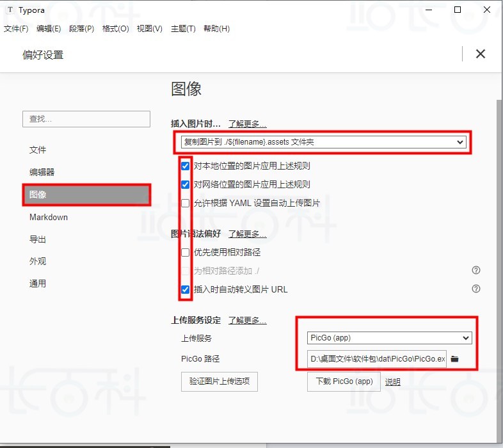
Task: Click help icon for auto-escape image URL
Action: point(476,289)
